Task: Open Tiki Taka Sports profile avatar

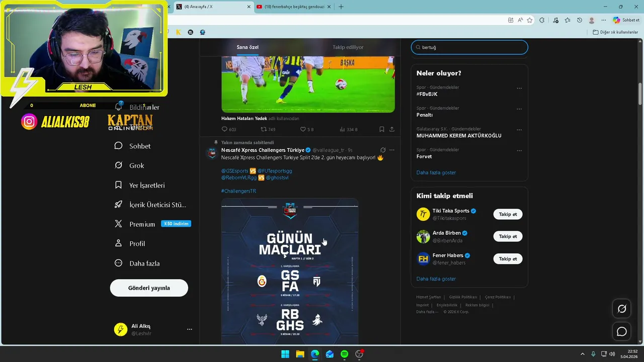Action: tap(423, 214)
